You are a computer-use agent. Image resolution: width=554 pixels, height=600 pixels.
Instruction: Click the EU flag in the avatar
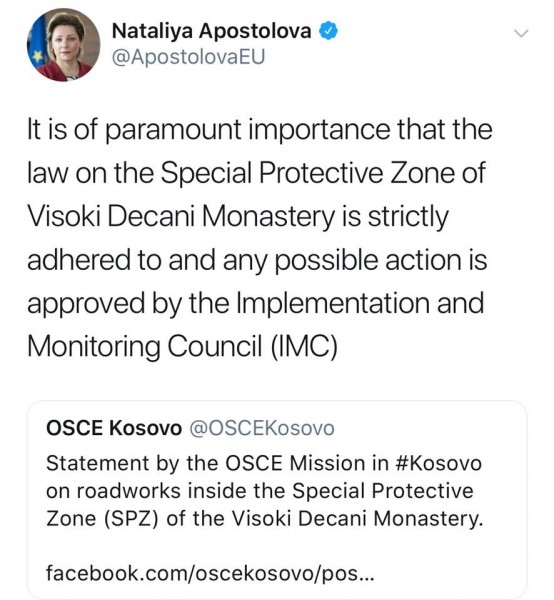pyautogui.click(x=37, y=54)
